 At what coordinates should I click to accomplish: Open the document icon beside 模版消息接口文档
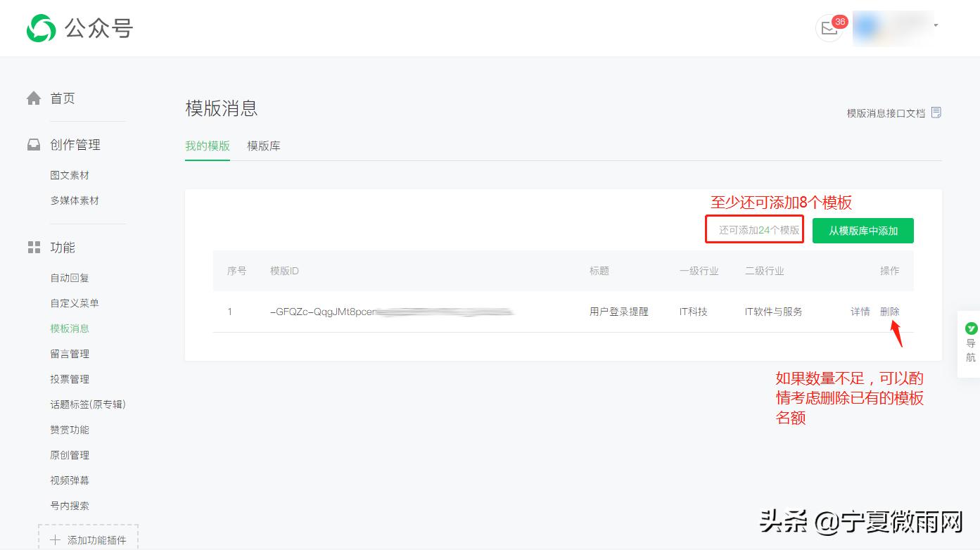[x=936, y=112]
